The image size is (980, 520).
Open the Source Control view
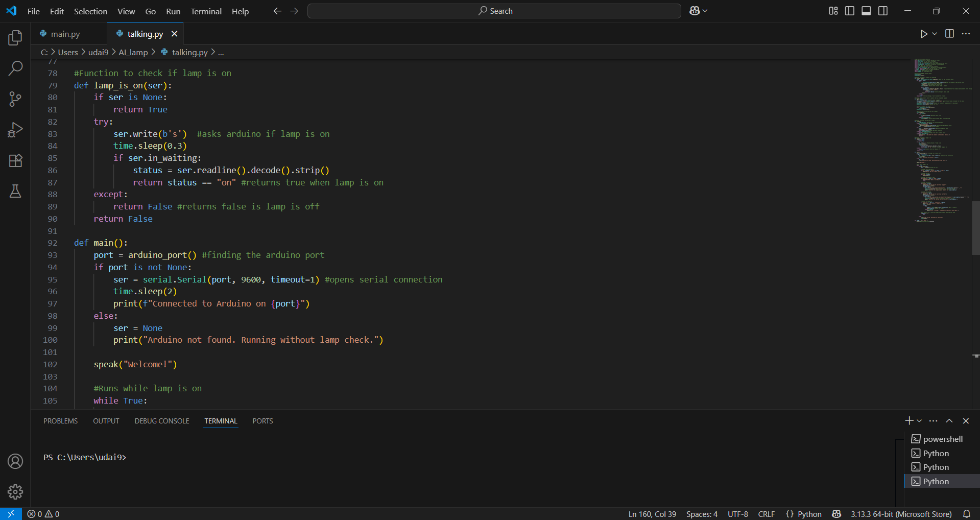[15, 99]
